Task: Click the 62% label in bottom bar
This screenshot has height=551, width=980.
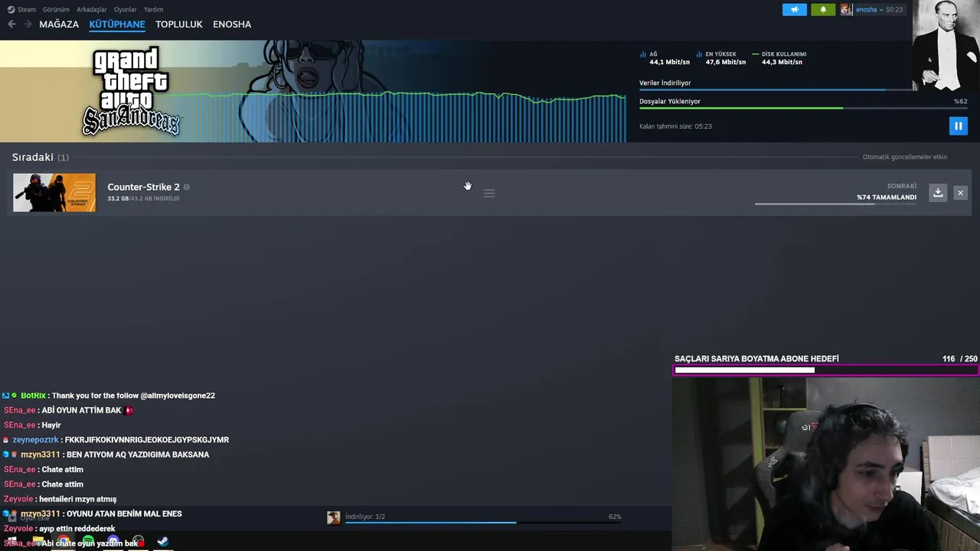Action: [x=615, y=517]
